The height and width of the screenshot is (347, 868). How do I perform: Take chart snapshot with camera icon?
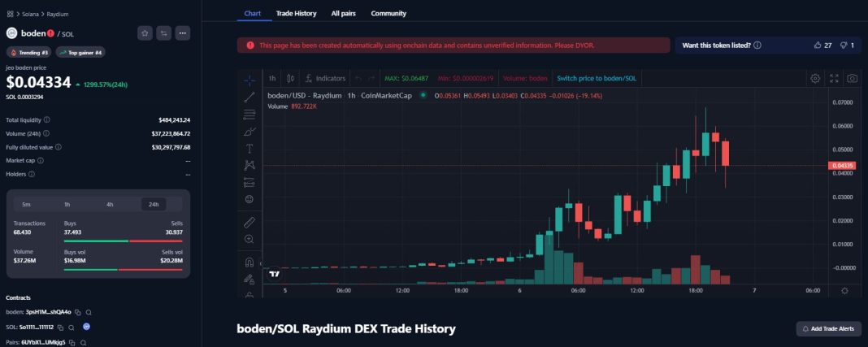tap(852, 79)
